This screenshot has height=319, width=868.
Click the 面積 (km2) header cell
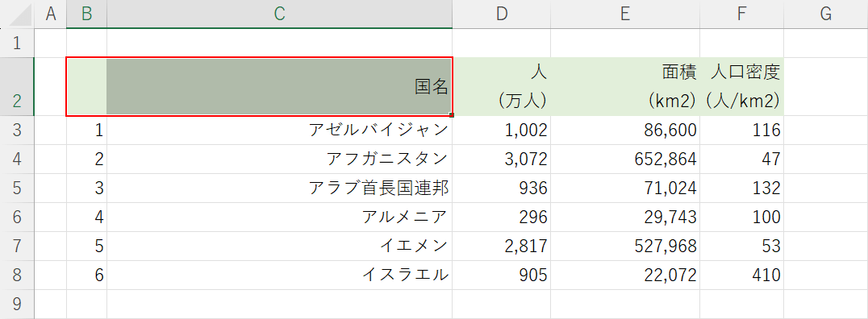[x=625, y=87]
